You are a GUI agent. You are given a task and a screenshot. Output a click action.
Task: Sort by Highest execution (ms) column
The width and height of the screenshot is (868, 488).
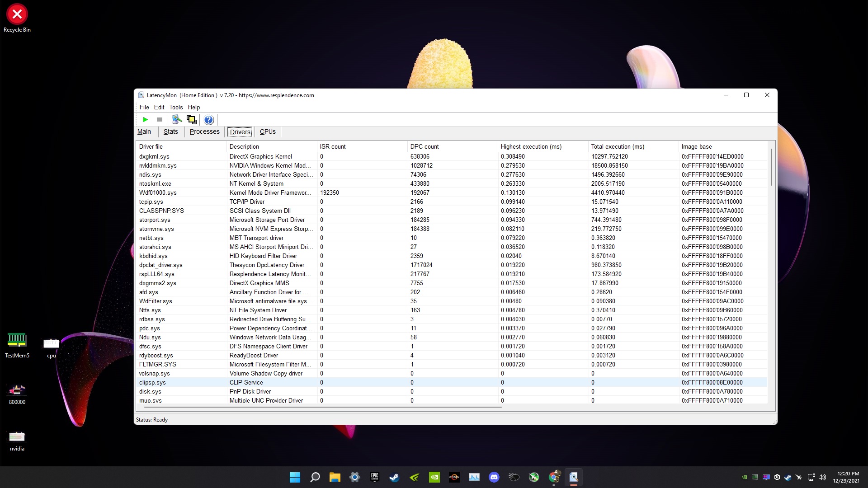pyautogui.click(x=531, y=147)
